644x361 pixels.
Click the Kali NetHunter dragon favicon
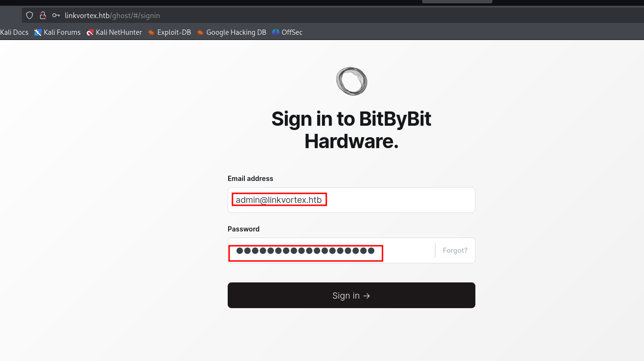pos(90,32)
